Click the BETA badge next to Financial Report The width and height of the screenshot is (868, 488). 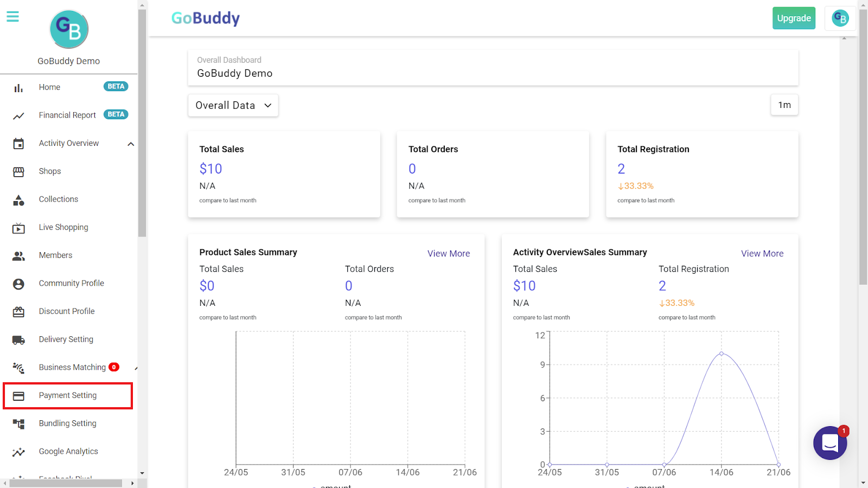(x=116, y=114)
